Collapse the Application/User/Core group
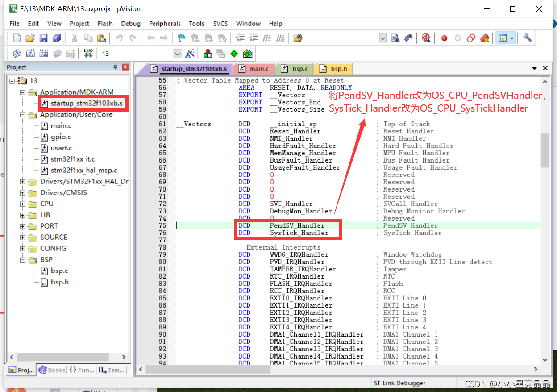 (x=23, y=114)
